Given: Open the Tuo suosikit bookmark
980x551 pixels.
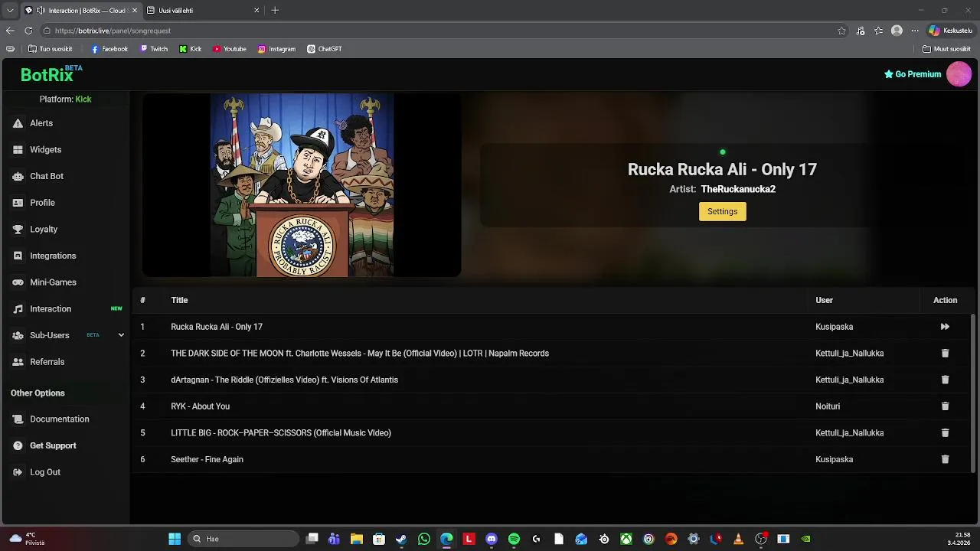Looking at the screenshot, I should [51, 49].
